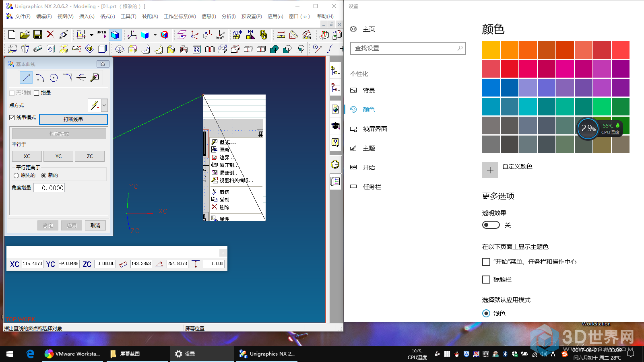The height and width of the screenshot is (362, 644).
Task: Click the 查找设置 search field
Action: coord(408,48)
